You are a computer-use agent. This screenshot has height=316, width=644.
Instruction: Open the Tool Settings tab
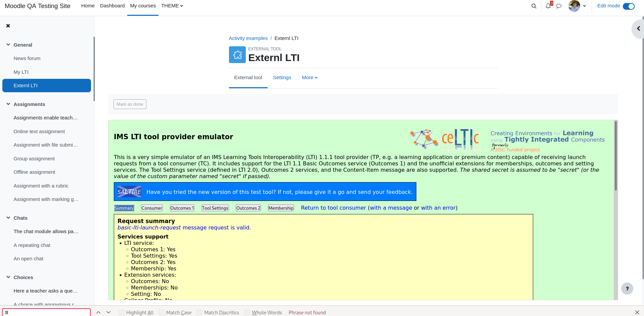pyautogui.click(x=215, y=208)
